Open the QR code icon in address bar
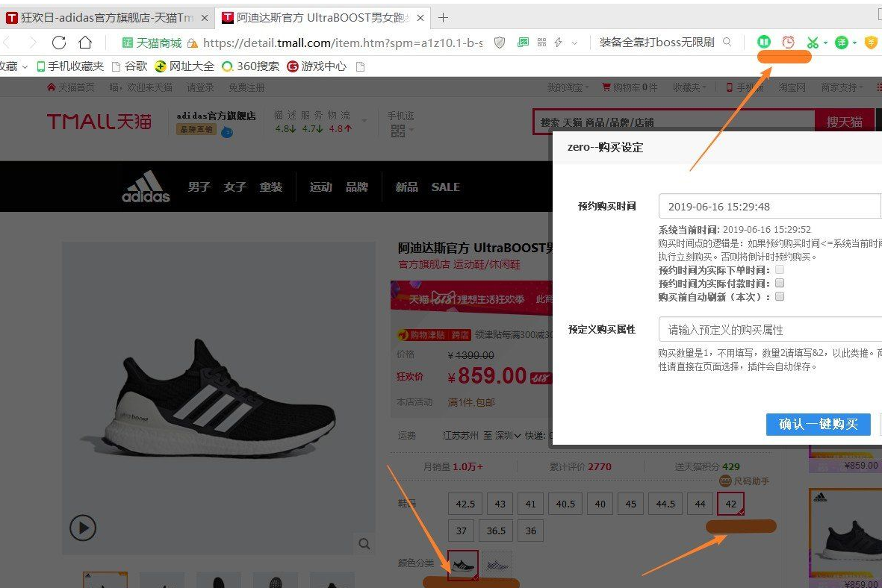882x588 pixels. 541,43
